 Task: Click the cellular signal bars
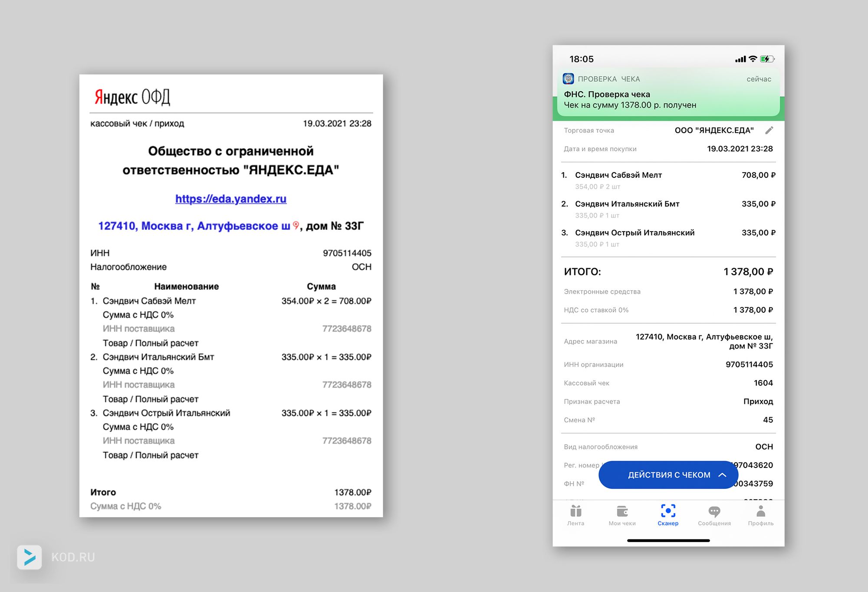pyautogui.click(x=740, y=59)
